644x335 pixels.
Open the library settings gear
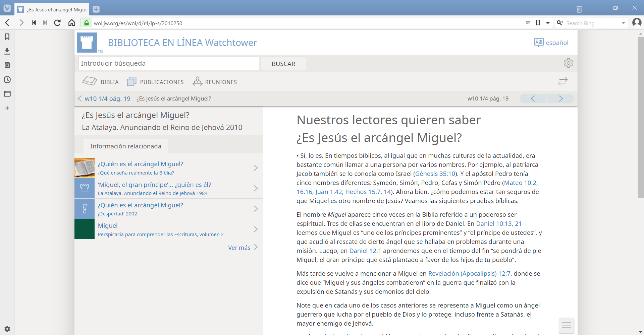point(568,63)
